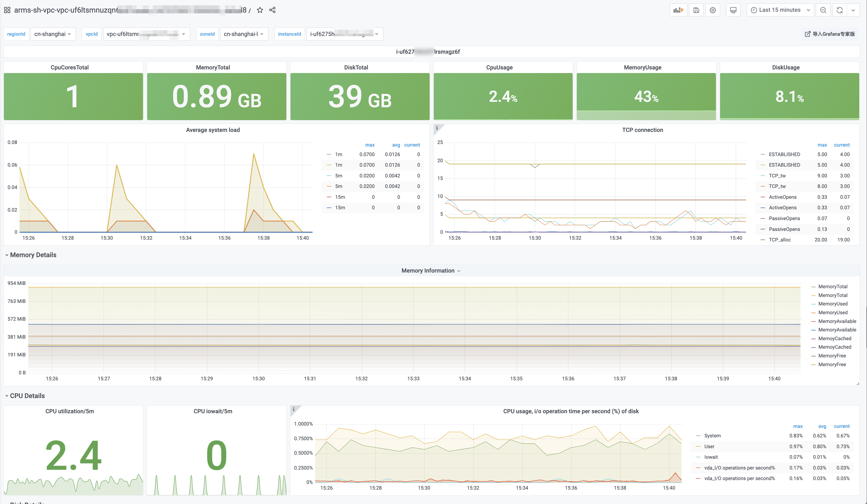867x504 pixels.
Task: Open the dashboards grid icon
Action: (7, 10)
